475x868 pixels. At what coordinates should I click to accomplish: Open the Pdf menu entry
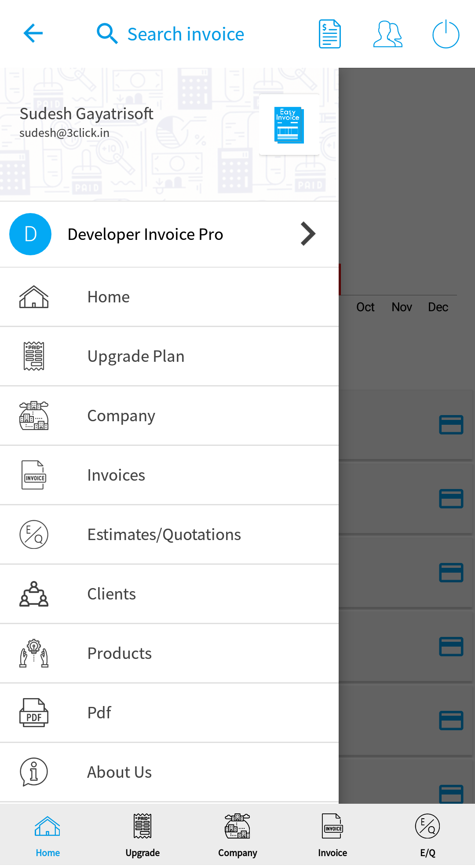click(169, 713)
